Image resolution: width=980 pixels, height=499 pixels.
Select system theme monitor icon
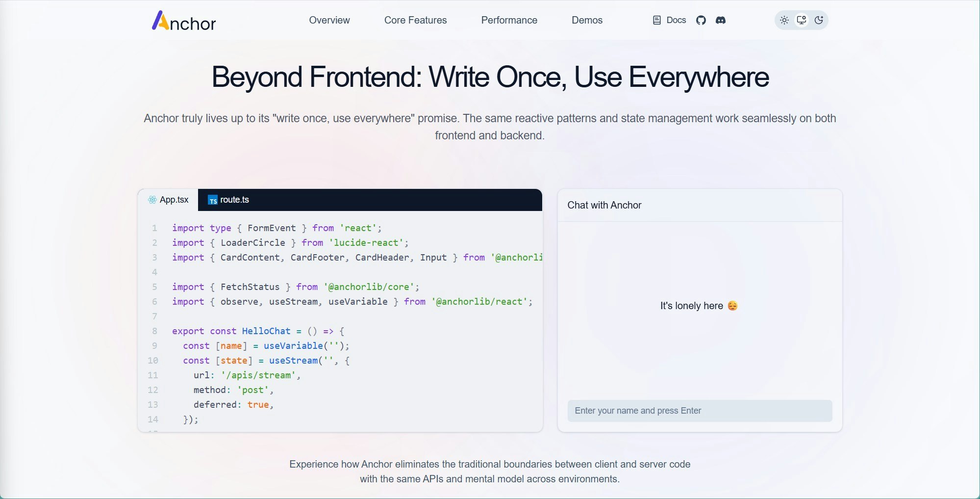802,20
